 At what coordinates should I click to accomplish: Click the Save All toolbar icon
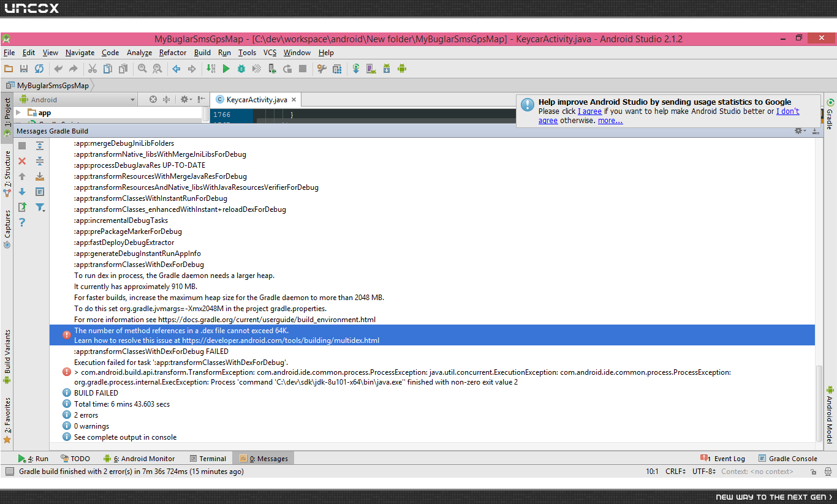click(24, 69)
